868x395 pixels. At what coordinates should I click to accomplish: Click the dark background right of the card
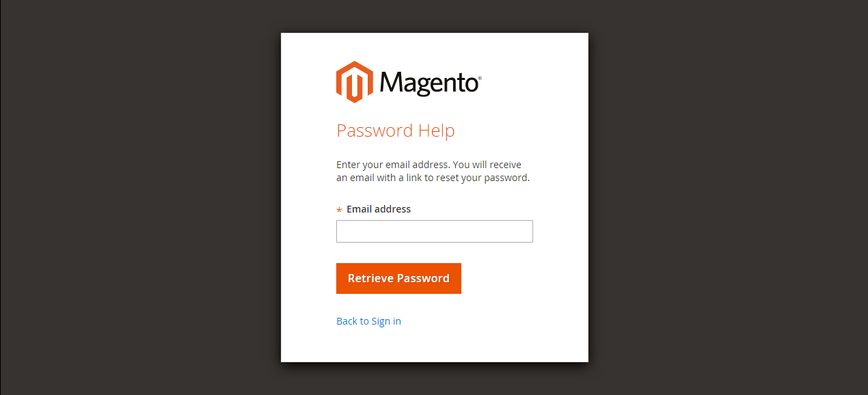[x=728, y=197]
